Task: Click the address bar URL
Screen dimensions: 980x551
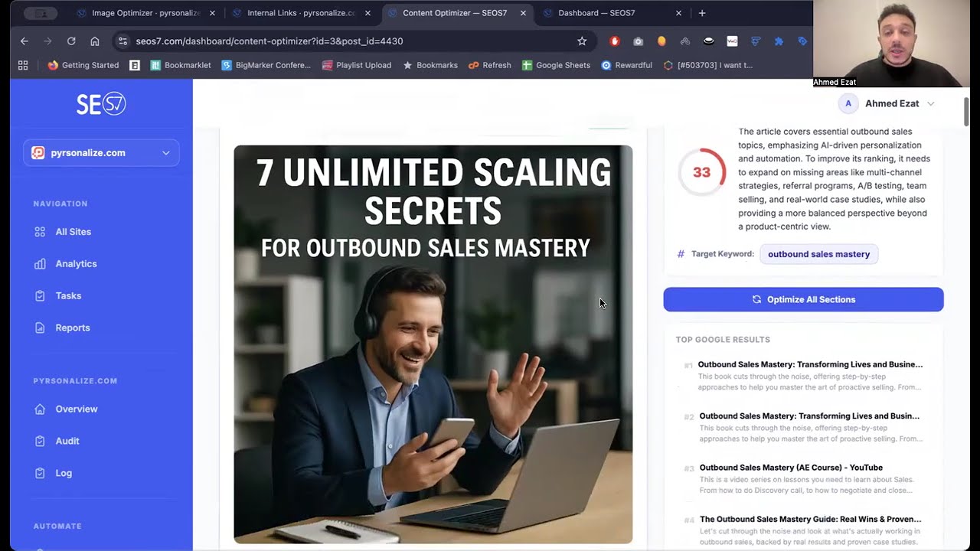Action: [269, 41]
